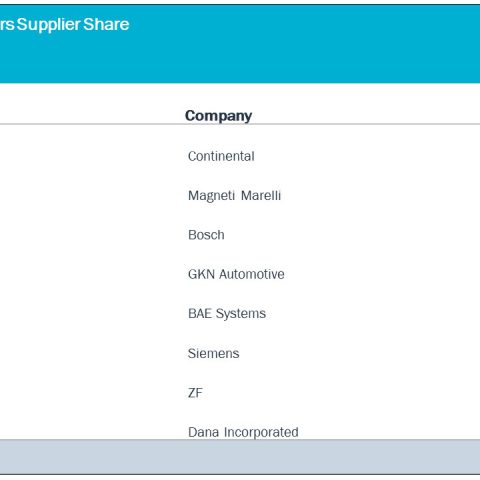Click the word Marelli
This screenshot has width=480, height=480.
tap(261, 196)
